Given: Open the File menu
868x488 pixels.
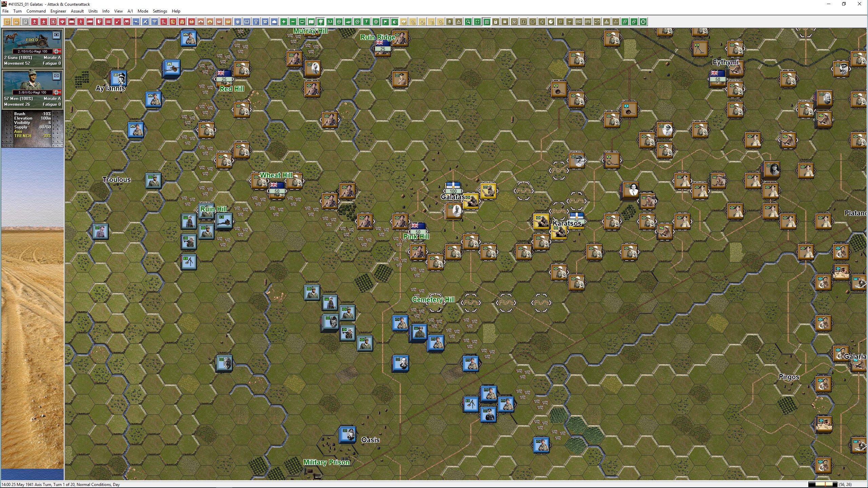Looking at the screenshot, I should 5,11.
